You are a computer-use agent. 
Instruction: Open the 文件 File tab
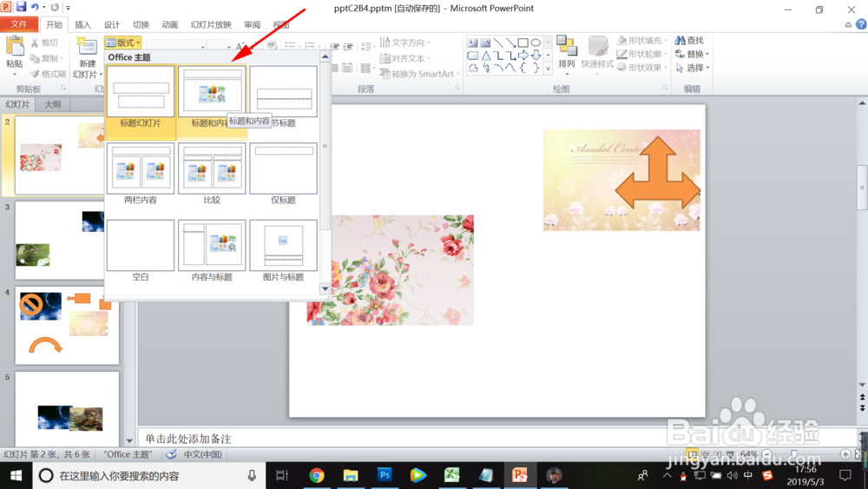(x=19, y=24)
